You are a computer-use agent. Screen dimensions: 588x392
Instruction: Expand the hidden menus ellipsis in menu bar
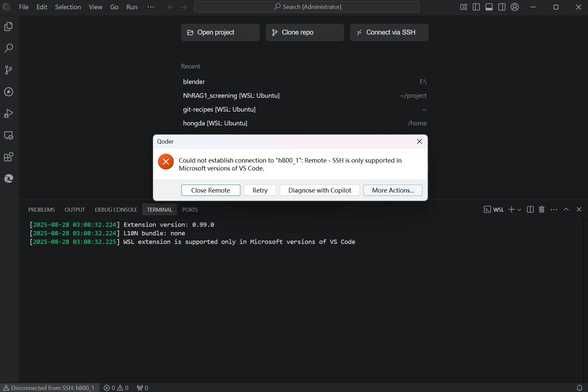[151, 7]
